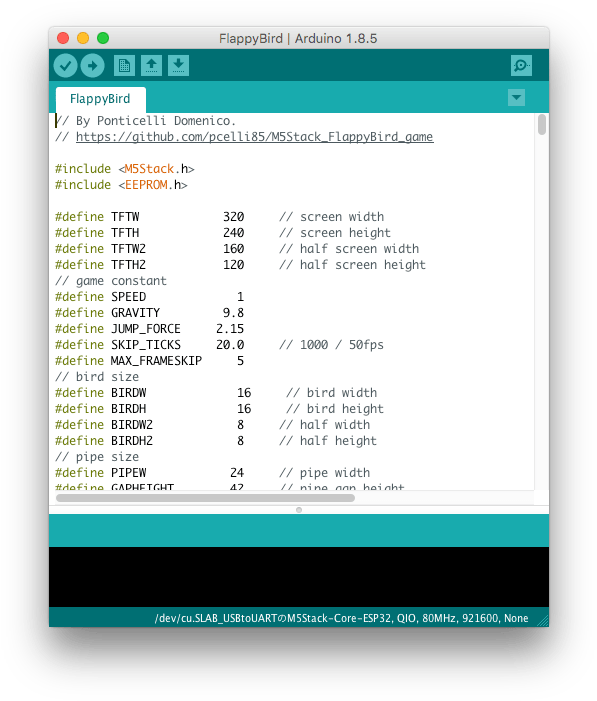Click the horizontal scrollbar thumb below code
The image size is (597, 701).
(x=205, y=498)
